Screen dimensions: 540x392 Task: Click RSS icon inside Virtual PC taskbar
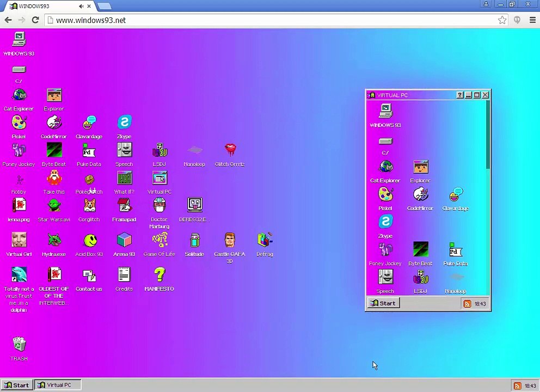tap(468, 304)
